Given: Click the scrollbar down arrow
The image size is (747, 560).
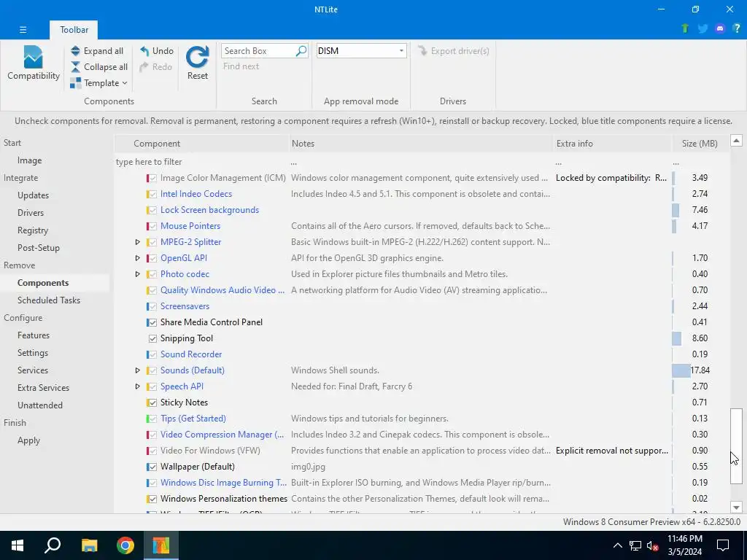Looking at the screenshot, I should (736, 507).
